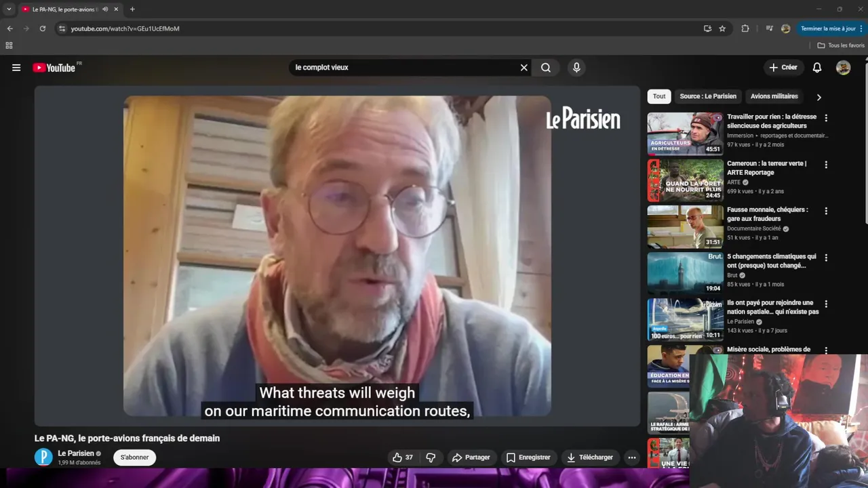Screen dimensions: 868x488
Task: Open the 'Tous les favoris' bookmarks folder
Action: pyautogui.click(x=841, y=45)
